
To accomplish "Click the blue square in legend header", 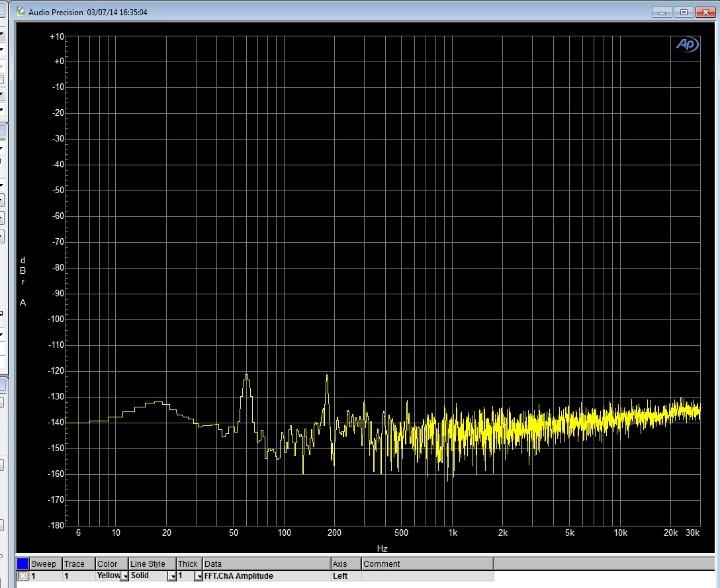I will click(22, 564).
